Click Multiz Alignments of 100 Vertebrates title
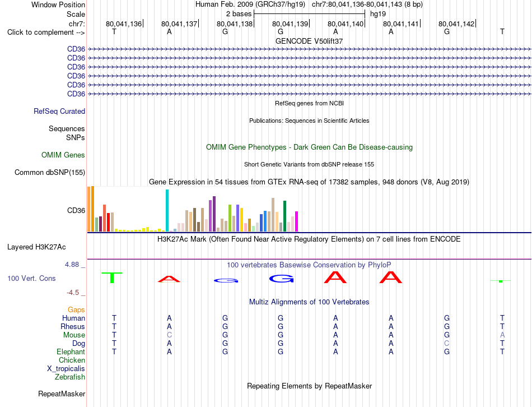 [x=309, y=302]
